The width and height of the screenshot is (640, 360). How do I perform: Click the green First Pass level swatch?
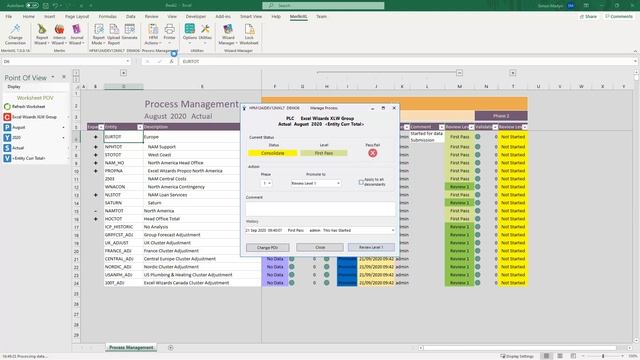coord(324,153)
